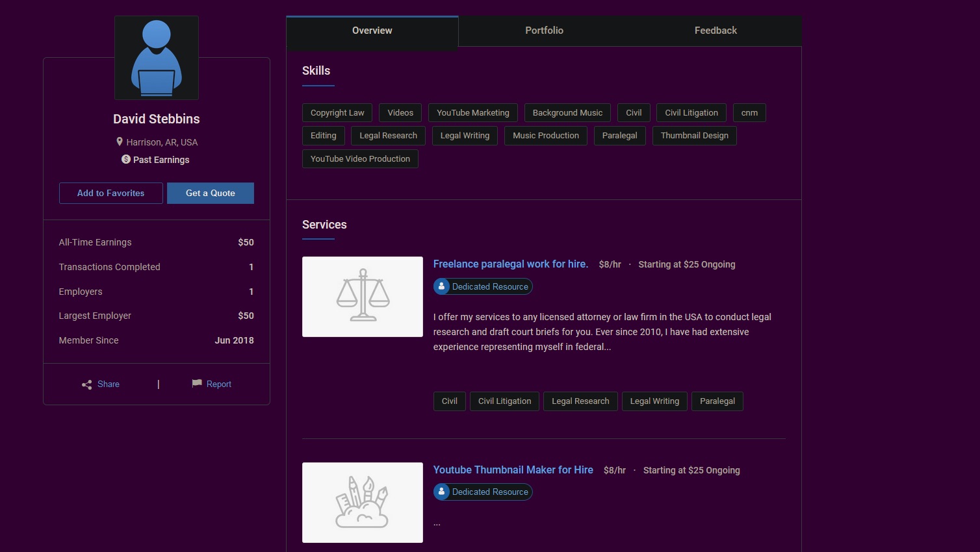Click the report flag icon
Image resolution: width=980 pixels, height=552 pixels.
[197, 384]
